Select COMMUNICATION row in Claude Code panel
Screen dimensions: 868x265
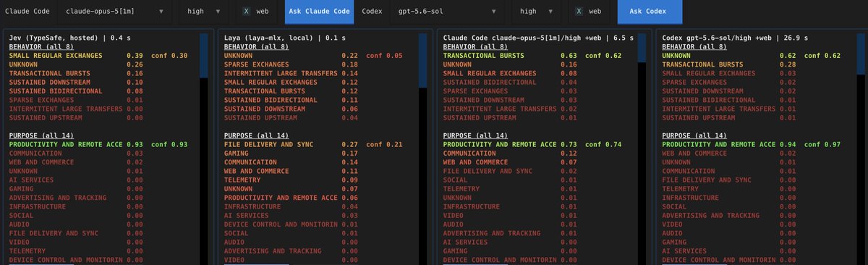point(511,153)
